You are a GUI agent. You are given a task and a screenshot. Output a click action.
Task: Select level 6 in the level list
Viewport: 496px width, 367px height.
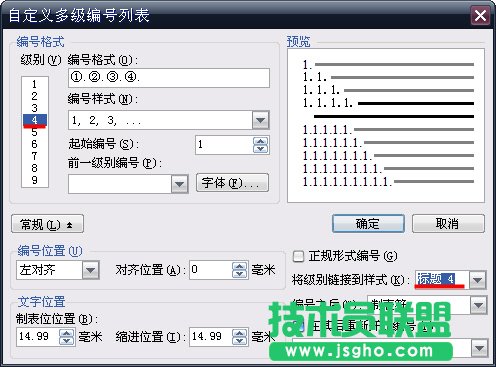[35, 144]
